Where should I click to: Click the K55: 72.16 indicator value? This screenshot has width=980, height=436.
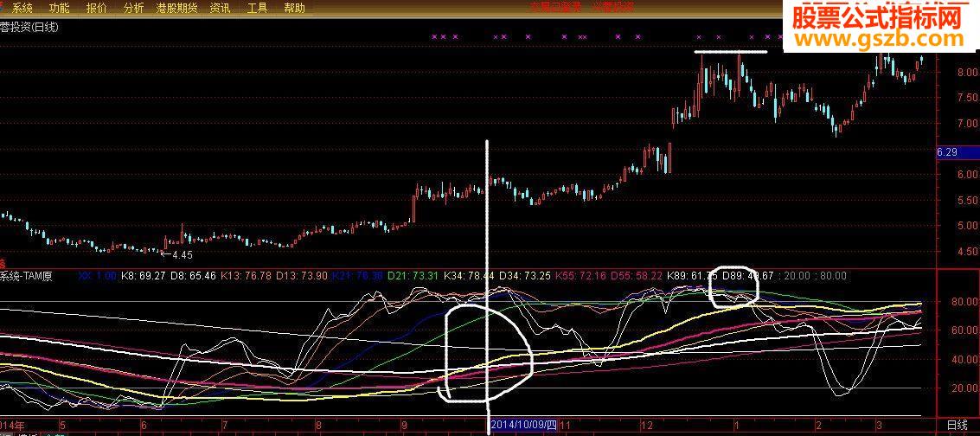[581, 275]
